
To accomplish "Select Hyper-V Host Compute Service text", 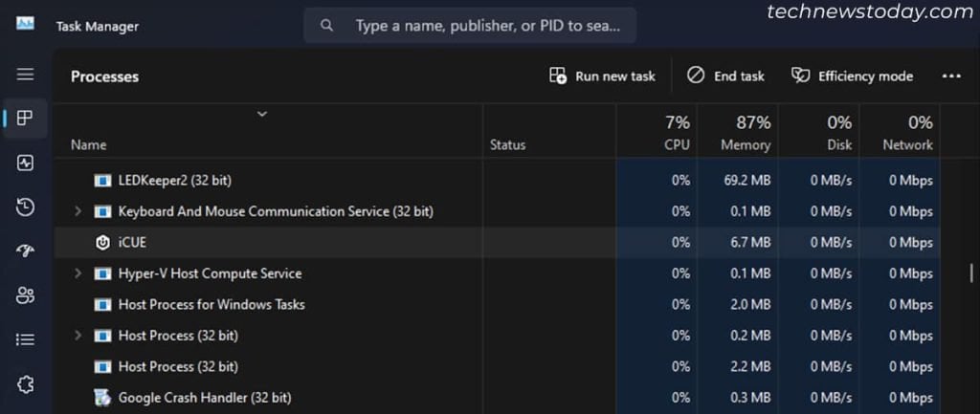I will pos(210,273).
